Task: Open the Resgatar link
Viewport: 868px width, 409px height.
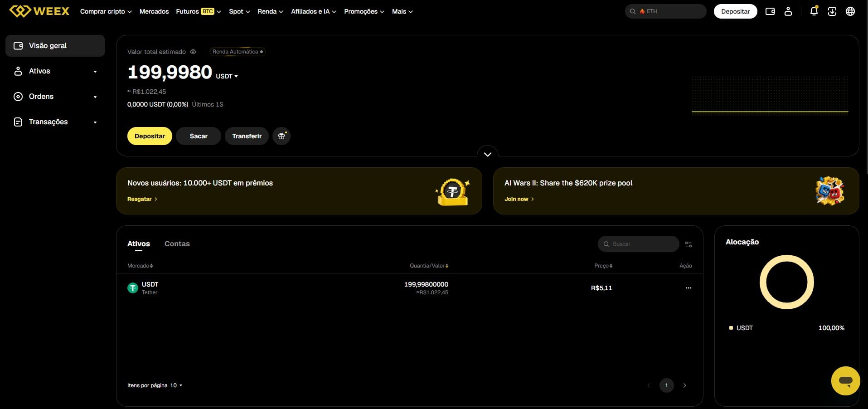Action: point(142,199)
